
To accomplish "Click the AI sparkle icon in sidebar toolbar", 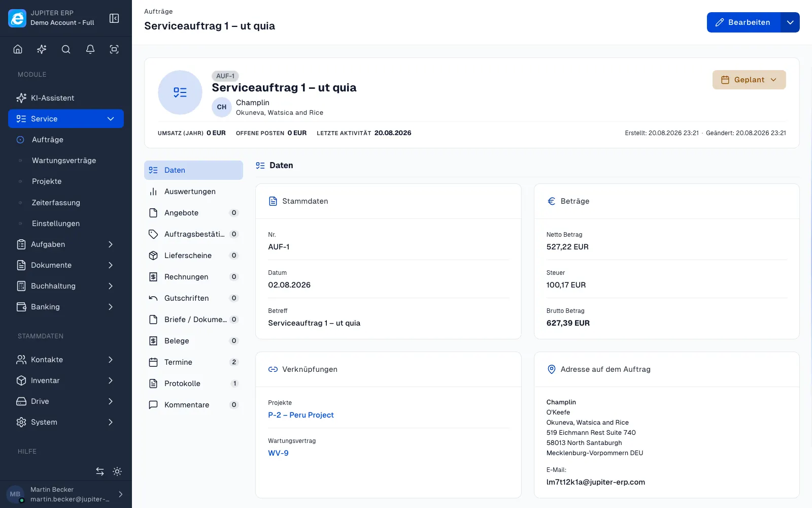I will coord(42,49).
